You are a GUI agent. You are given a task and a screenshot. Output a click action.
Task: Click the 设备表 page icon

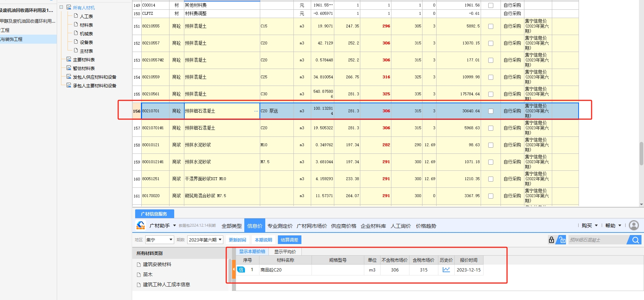click(x=76, y=42)
